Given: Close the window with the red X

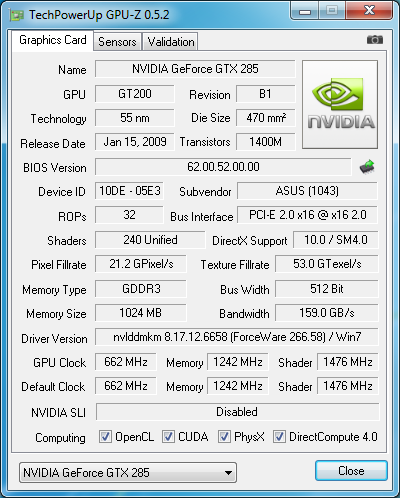Looking at the screenshot, I should (x=369, y=11).
